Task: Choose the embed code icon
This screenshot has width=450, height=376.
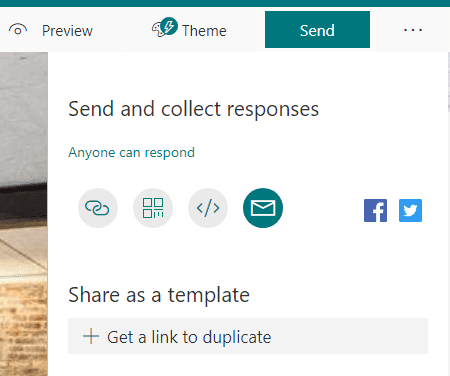Action: pos(208,208)
